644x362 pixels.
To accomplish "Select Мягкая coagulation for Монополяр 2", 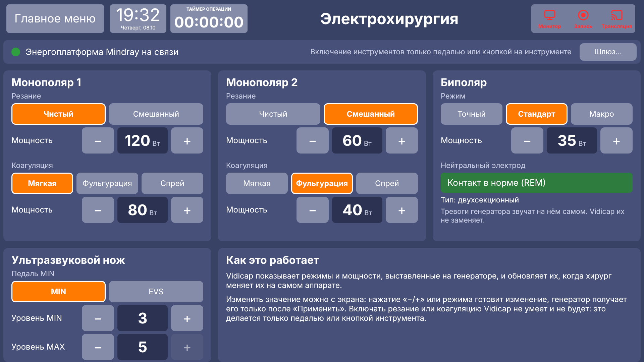I will (x=257, y=183).
